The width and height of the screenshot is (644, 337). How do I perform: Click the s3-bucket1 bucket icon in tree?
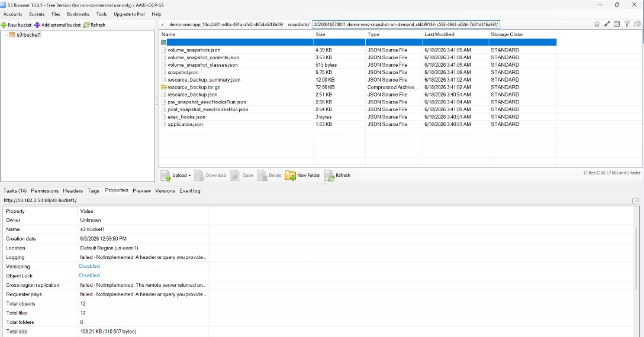point(12,35)
